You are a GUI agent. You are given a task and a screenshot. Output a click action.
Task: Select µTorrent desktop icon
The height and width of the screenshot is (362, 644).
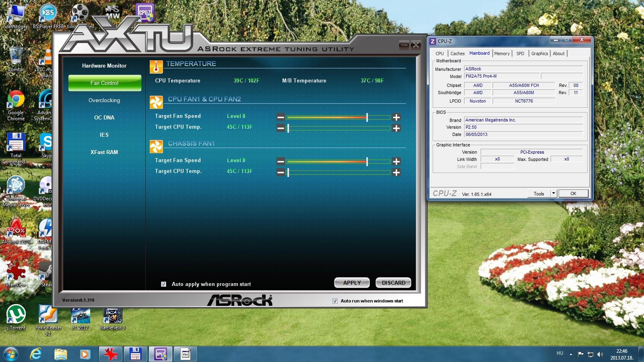pos(16,318)
